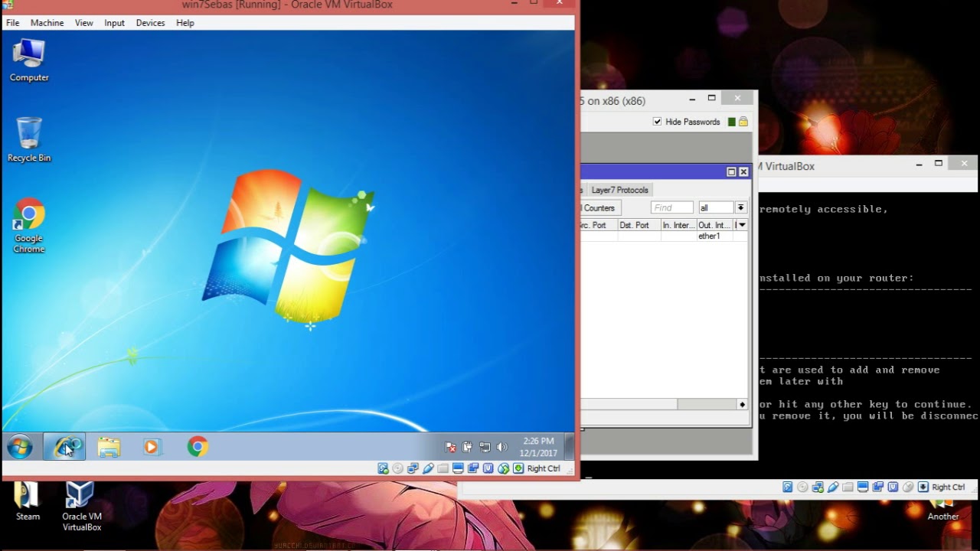This screenshot has width=980, height=551.
Task: Click optical disc indicator in router VM status bar
Action: click(x=802, y=487)
